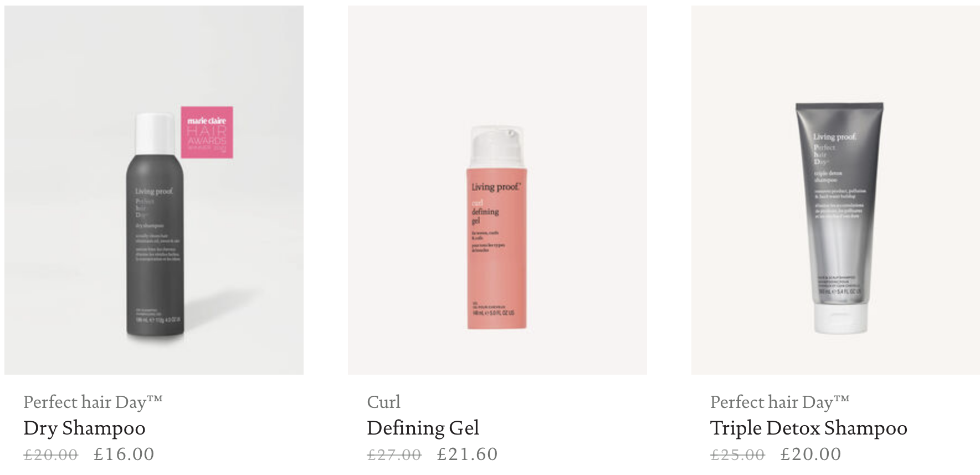Click the Living proof logo on pink bottle

coord(496,187)
